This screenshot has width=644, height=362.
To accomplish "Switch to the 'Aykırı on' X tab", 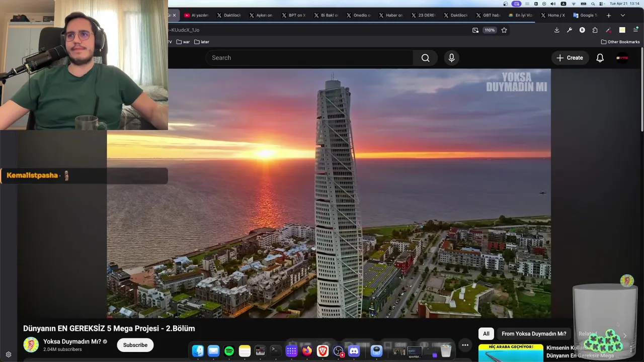I will point(261,15).
